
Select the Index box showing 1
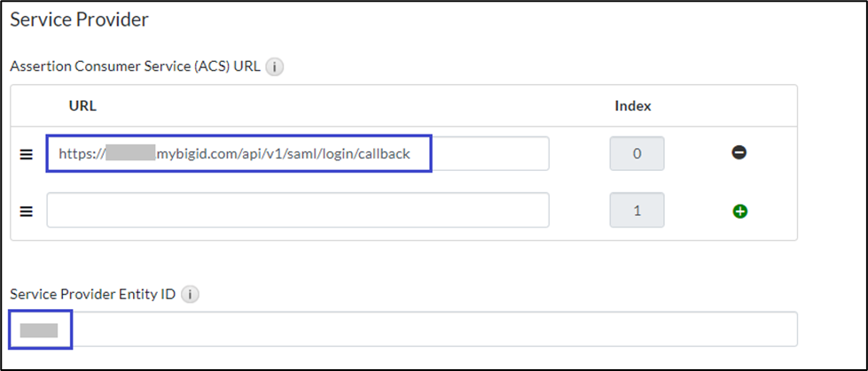(x=637, y=211)
